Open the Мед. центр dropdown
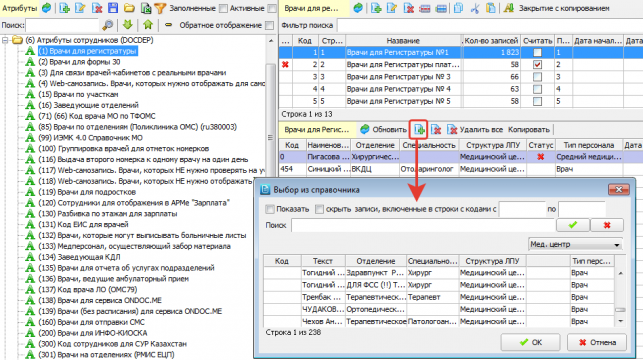Viewport: 643px width, 360px height. pos(575,244)
